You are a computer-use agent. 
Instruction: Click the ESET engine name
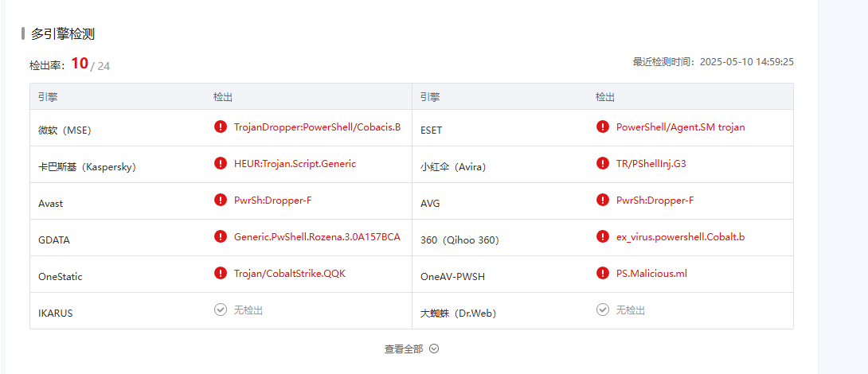[432, 130]
